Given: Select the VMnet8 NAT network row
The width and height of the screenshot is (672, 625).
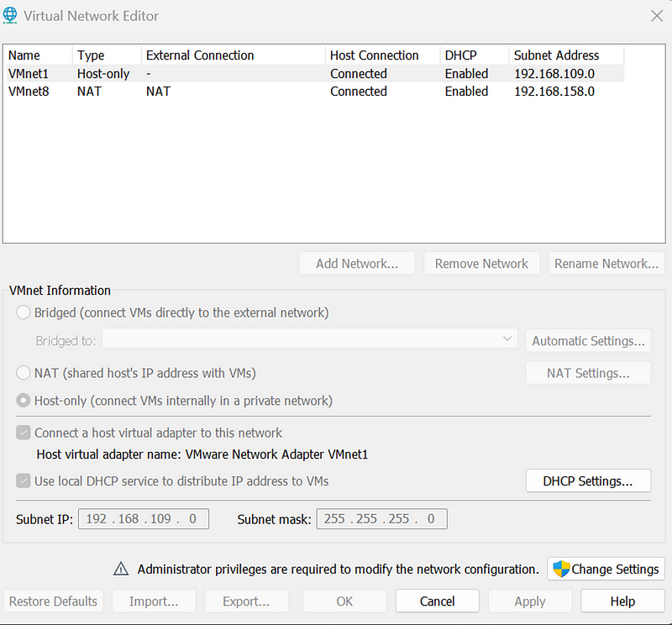Looking at the screenshot, I should [316, 92].
